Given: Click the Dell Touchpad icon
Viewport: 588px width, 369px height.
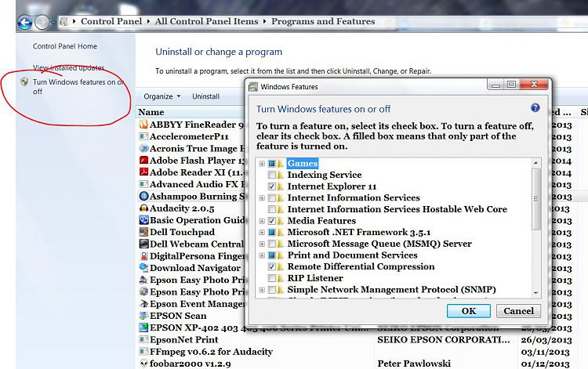Looking at the screenshot, I should [143, 232].
